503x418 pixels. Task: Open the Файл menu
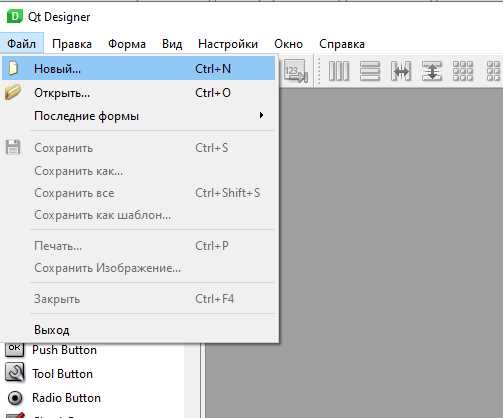tap(22, 43)
